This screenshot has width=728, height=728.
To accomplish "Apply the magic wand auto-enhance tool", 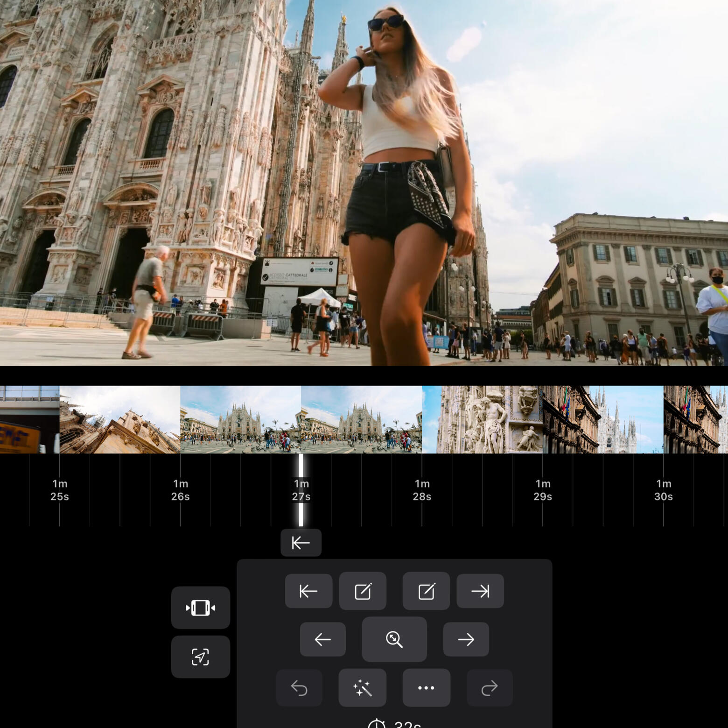I will coord(362,688).
